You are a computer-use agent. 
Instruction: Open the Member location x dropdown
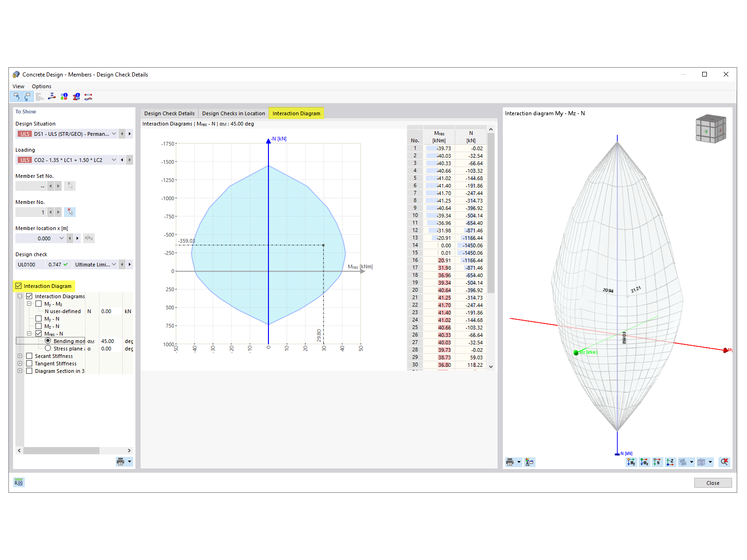coord(61,238)
